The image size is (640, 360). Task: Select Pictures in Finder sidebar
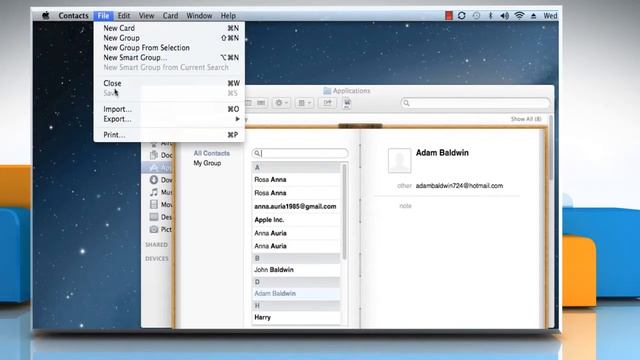point(161,229)
